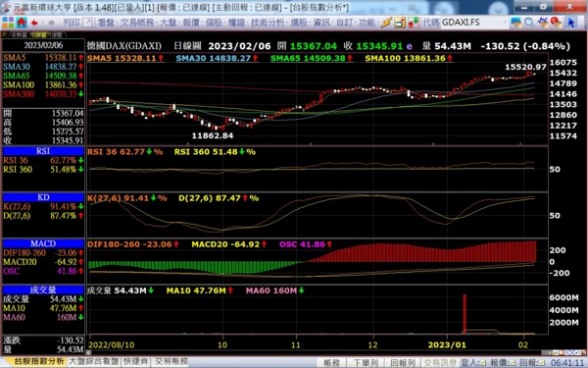Screen dimensions: 588x368
Task: Click the red and green arrows icon
Action: (414, 23)
